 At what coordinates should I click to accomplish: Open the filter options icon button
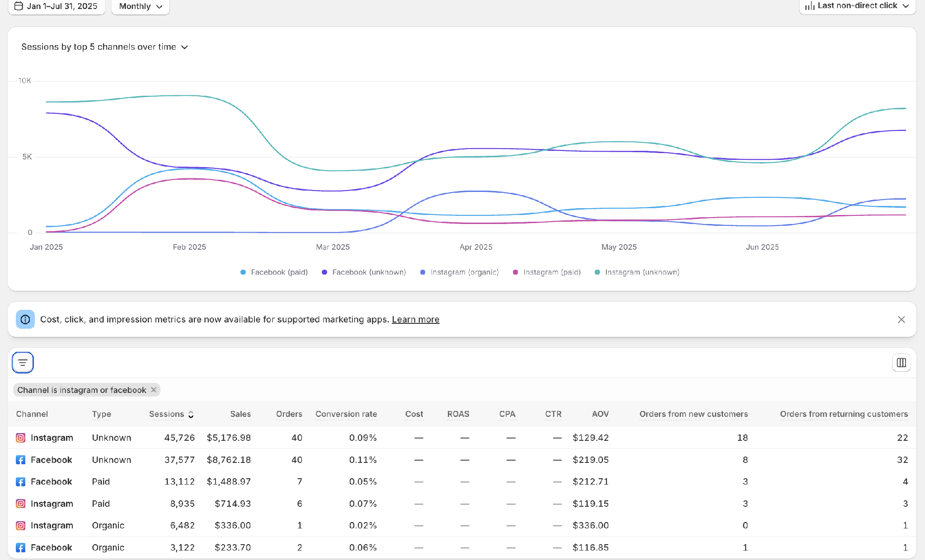[x=23, y=362]
